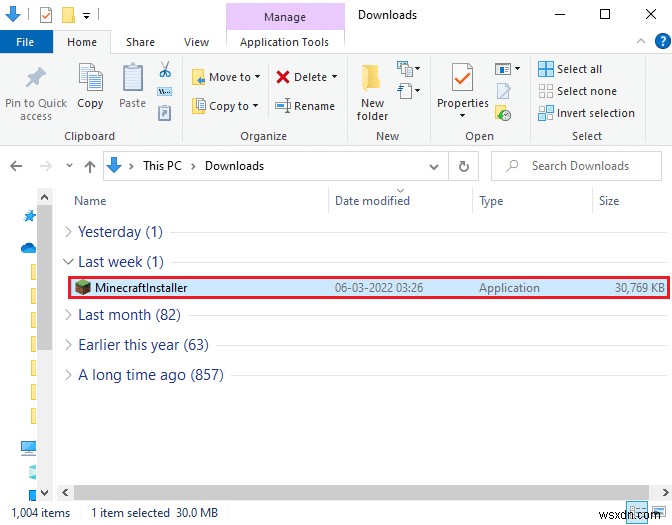The width and height of the screenshot is (672, 525).
Task: Click the navigation pane vertical scrollbar
Action: click(x=44, y=278)
